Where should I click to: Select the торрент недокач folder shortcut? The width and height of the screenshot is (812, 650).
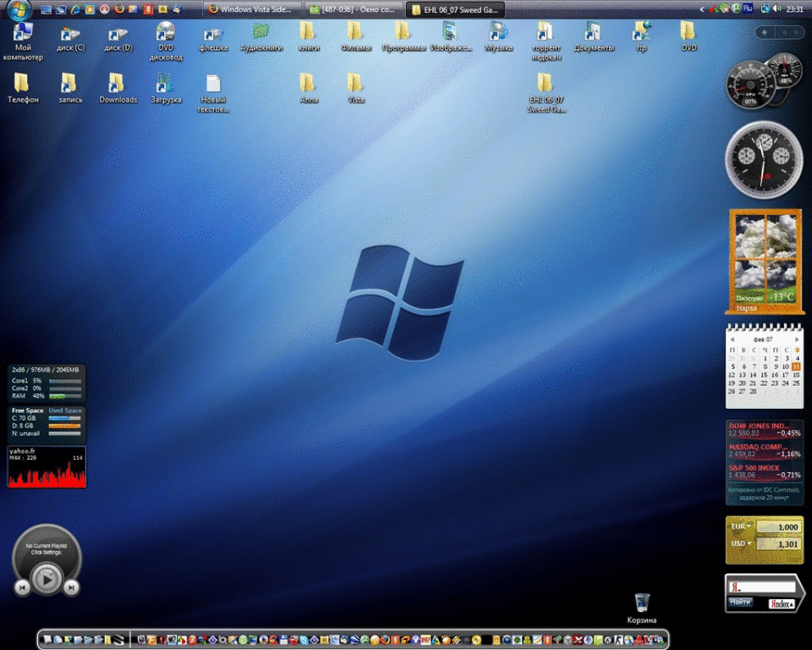[546, 42]
